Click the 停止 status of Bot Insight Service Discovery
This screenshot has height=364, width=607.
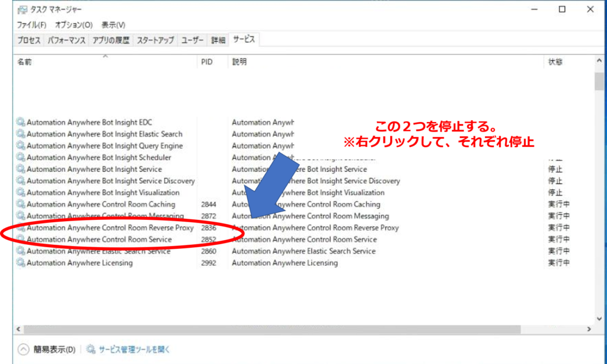555,181
